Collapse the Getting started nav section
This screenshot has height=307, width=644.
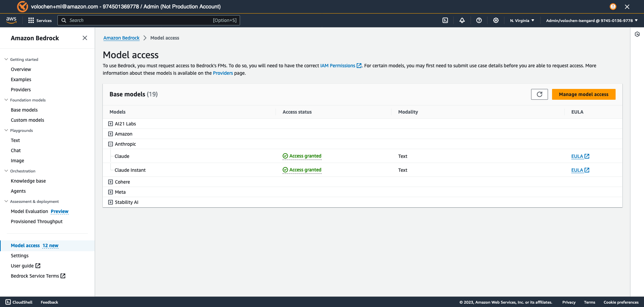[6, 59]
